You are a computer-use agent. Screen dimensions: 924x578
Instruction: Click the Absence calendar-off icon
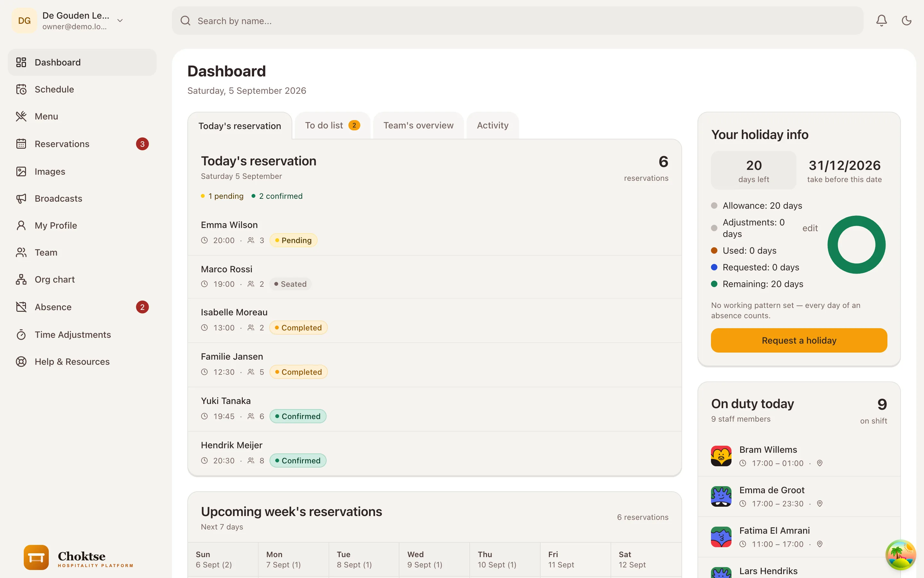point(21,307)
